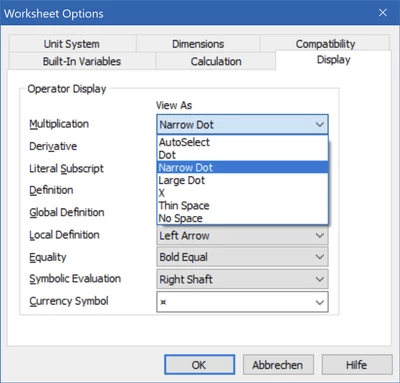The image size is (400, 383).
Task: Select the X multiplication option
Action: coord(242,193)
